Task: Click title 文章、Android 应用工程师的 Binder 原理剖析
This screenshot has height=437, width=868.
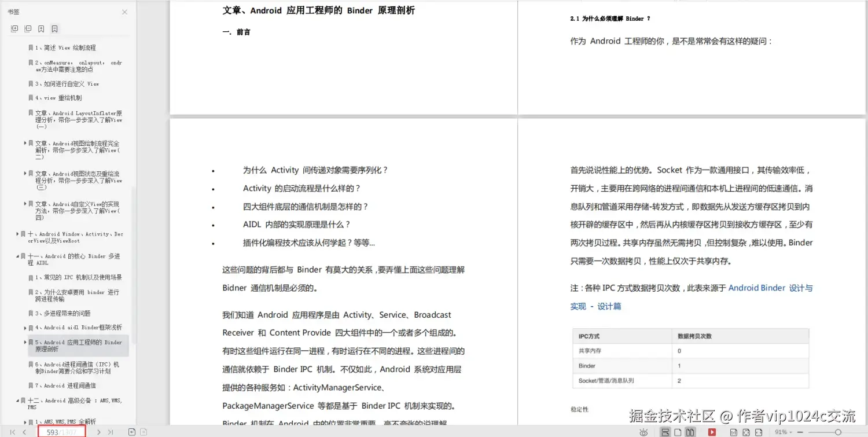Action: [x=319, y=10]
